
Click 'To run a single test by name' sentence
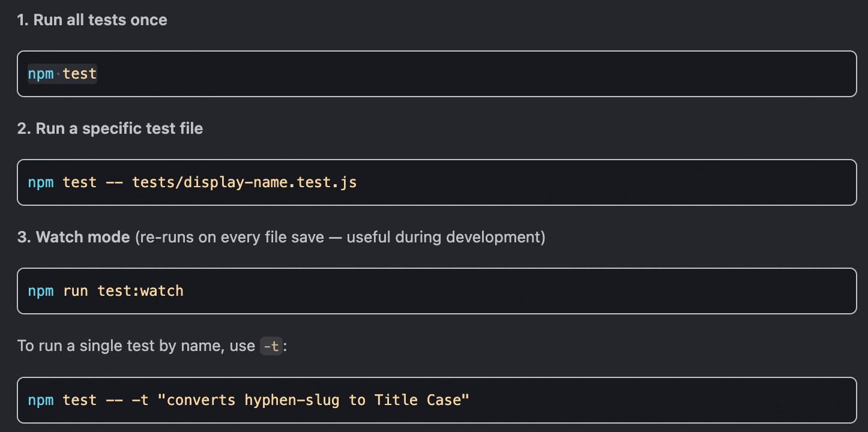(x=152, y=346)
